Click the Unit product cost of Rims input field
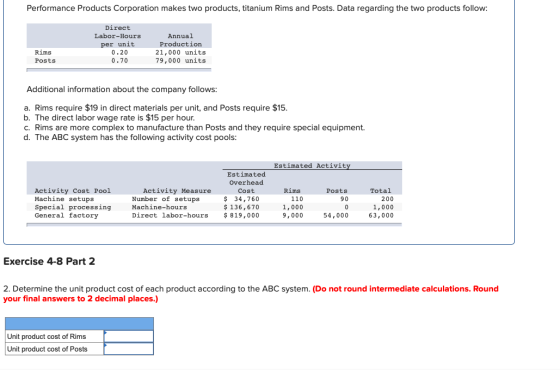The image size is (560, 370). click(x=129, y=336)
